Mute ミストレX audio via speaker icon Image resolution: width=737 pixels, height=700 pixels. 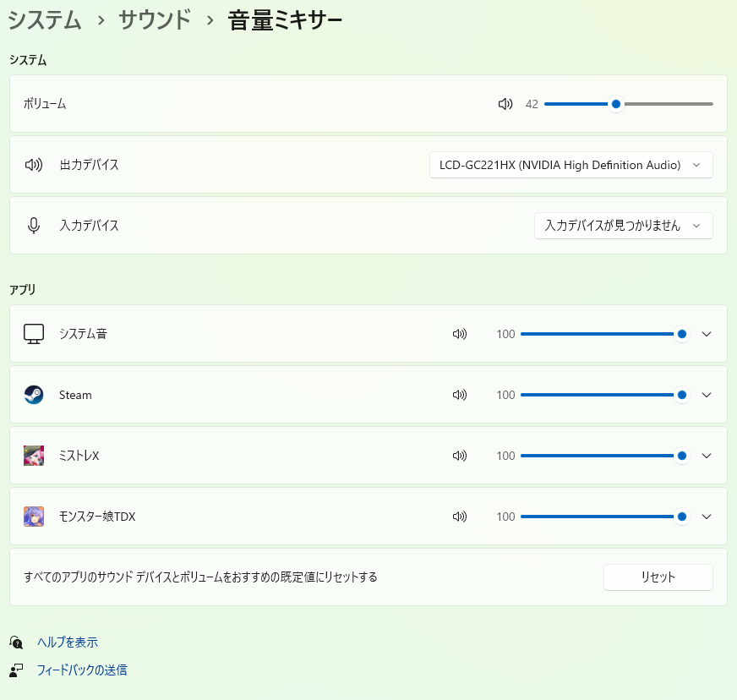point(460,456)
